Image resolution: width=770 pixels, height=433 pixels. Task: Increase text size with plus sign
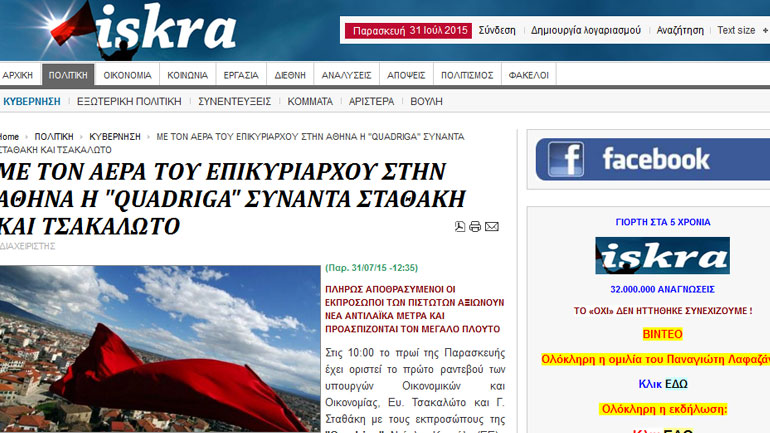point(765,30)
